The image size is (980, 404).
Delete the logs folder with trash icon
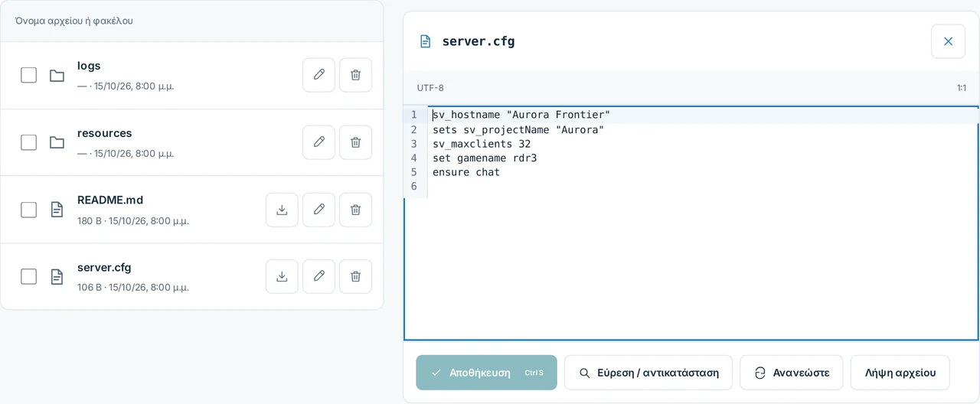pos(355,75)
